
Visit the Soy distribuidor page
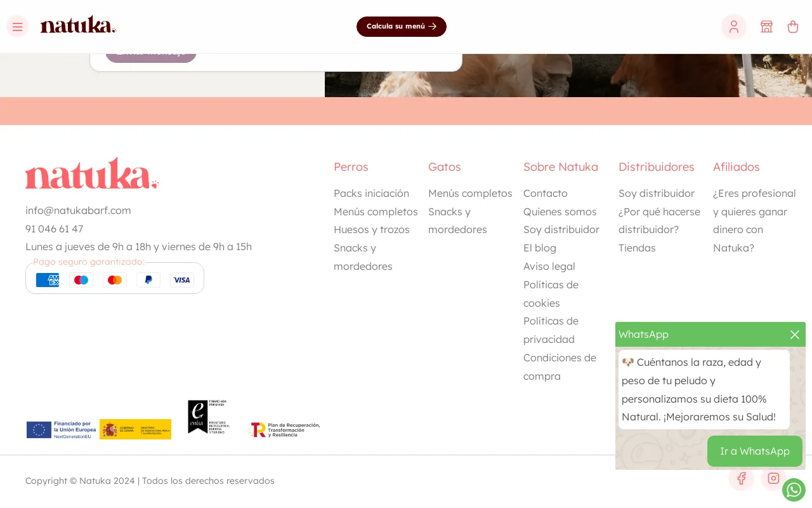coord(561,229)
